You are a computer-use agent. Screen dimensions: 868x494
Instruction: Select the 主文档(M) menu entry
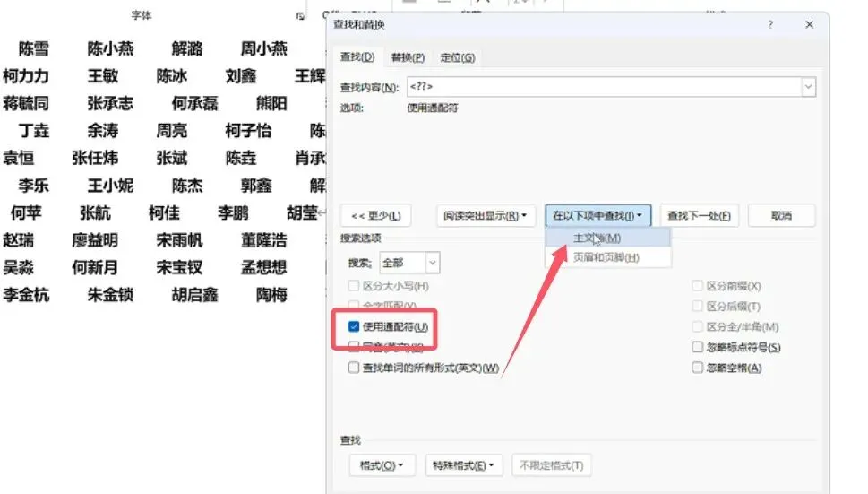[x=608, y=238]
